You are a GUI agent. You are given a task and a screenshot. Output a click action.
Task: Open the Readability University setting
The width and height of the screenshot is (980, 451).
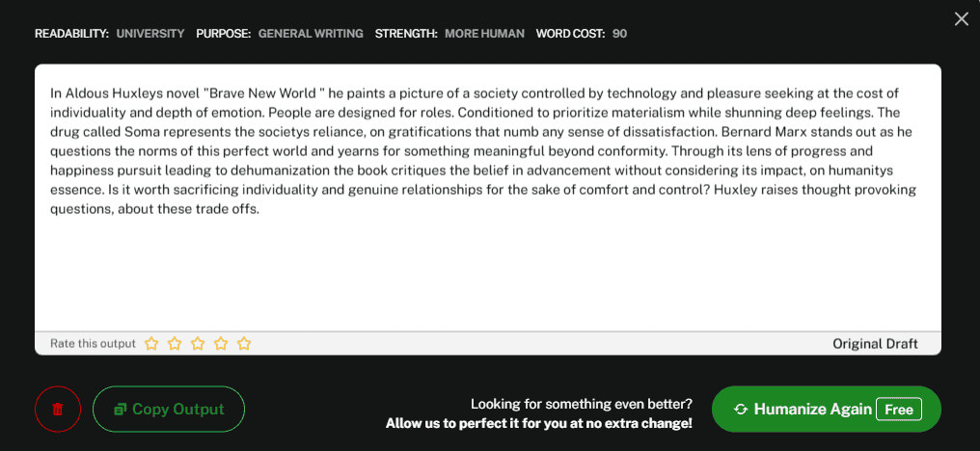pyautogui.click(x=150, y=34)
